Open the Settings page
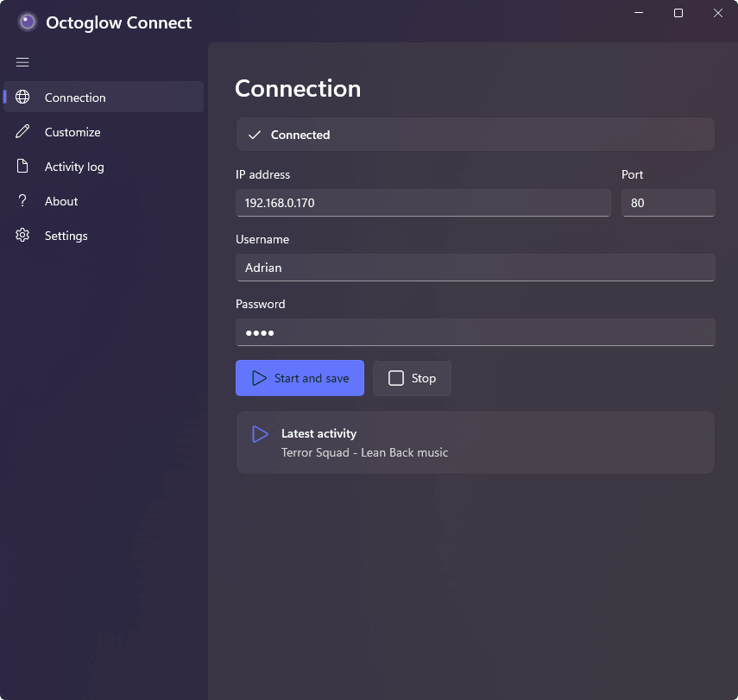The image size is (738, 700). [x=104, y=236]
